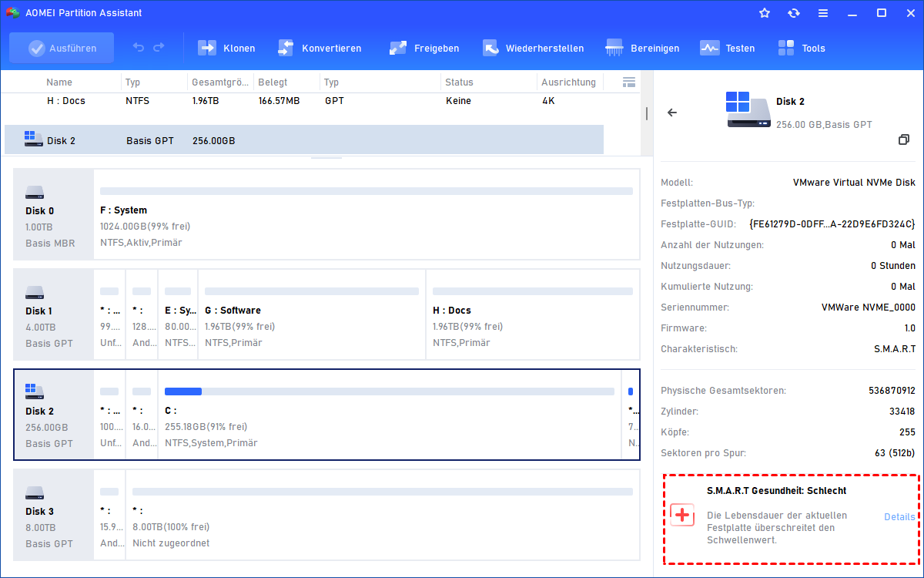Open S.M.A.R.T Details link
This screenshot has height=578, width=924.
[899, 517]
